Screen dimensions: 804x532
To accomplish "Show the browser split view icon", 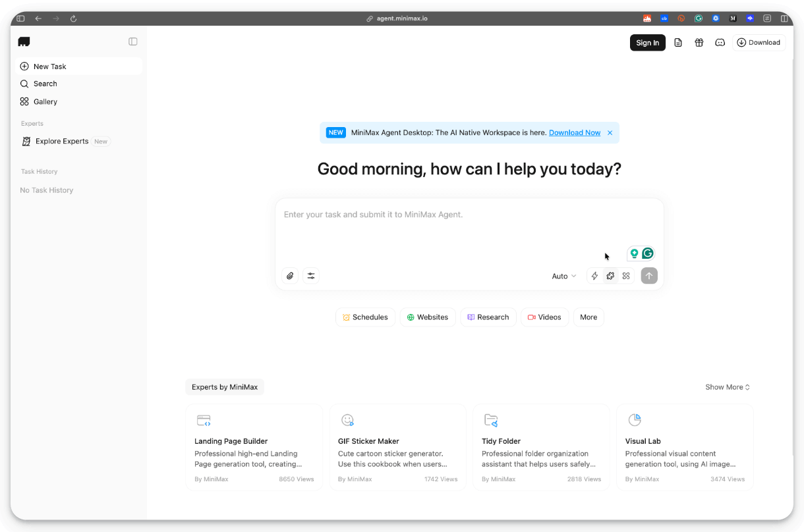I will click(784, 18).
